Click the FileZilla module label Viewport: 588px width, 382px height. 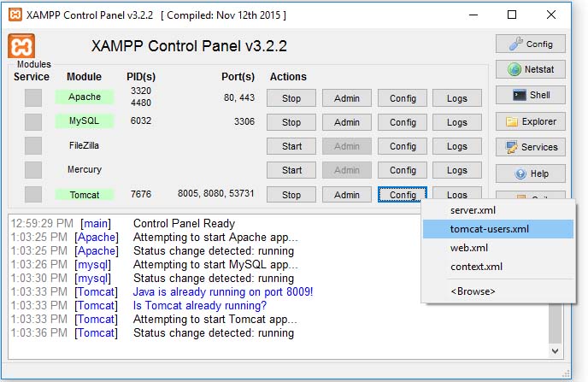pos(84,145)
